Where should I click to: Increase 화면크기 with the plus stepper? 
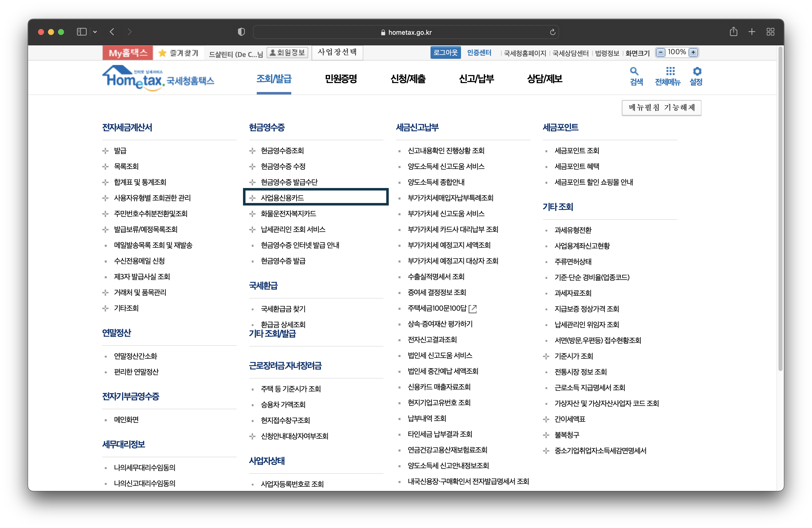click(x=693, y=52)
